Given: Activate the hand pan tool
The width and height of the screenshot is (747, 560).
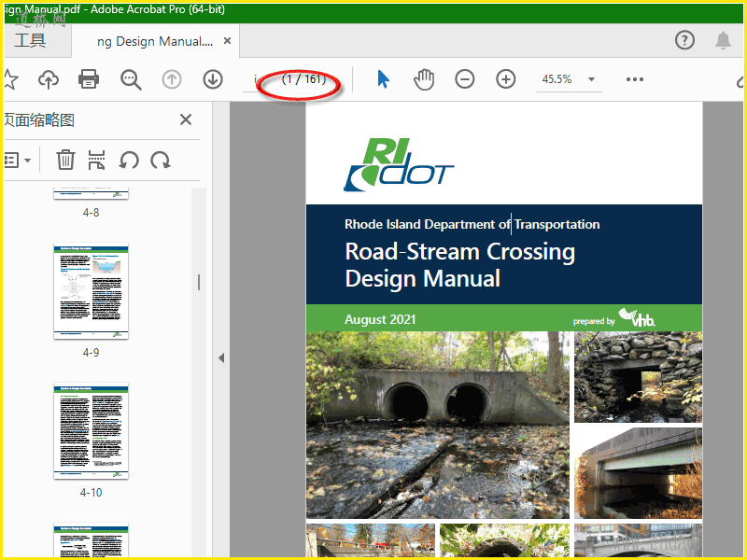Looking at the screenshot, I should tap(424, 79).
